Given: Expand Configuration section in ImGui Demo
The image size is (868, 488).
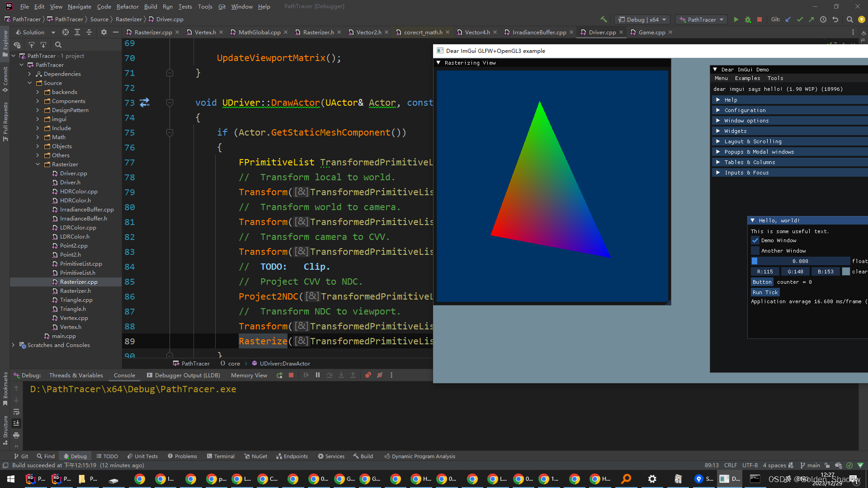Looking at the screenshot, I should [790, 110].
